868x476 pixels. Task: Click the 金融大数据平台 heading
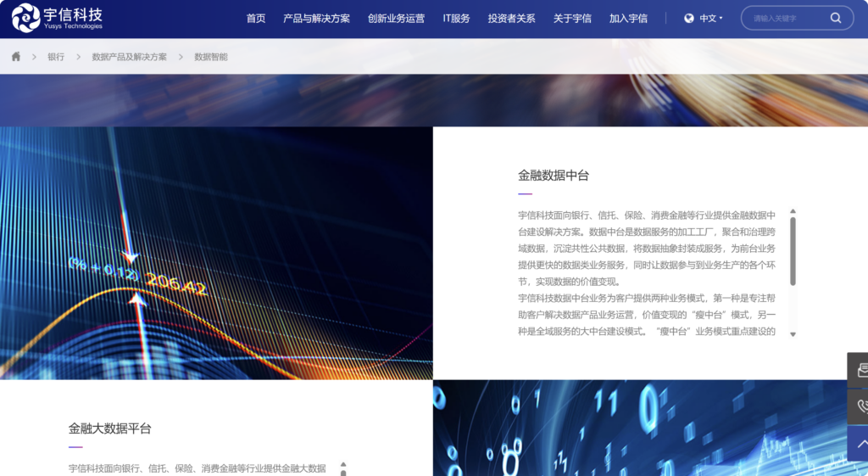pos(109,428)
